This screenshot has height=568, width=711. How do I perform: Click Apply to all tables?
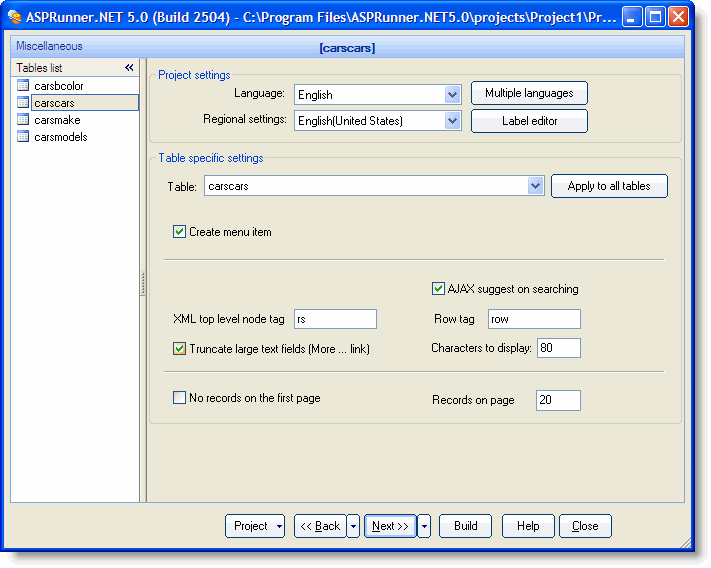[x=609, y=186]
